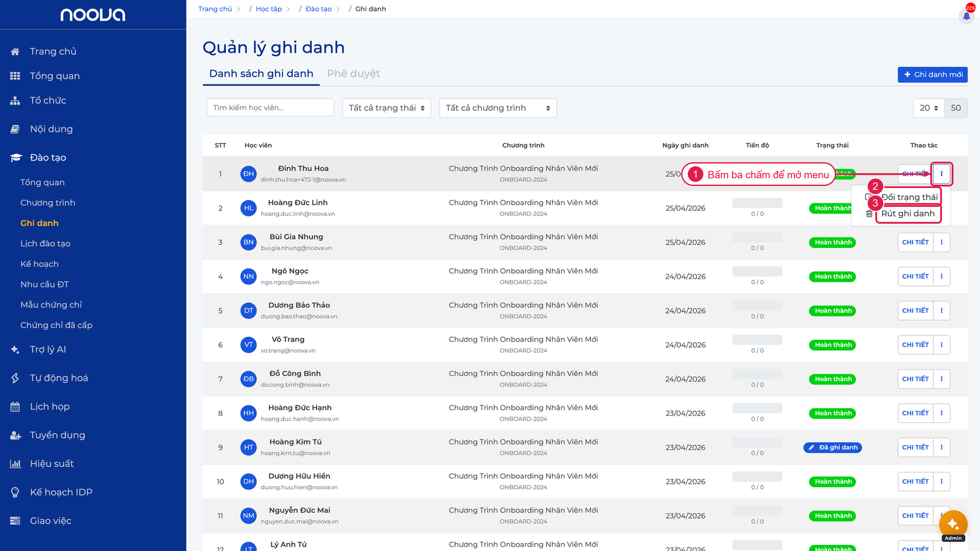The image size is (980, 551).
Task: Expand the Tất cả trạng thái filter
Action: click(386, 108)
